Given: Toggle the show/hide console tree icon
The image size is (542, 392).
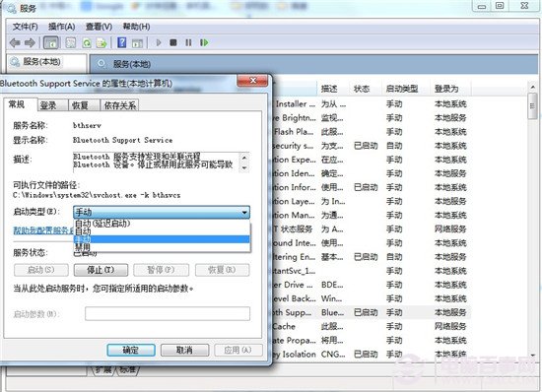Looking at the screenshot, I should click(x=51, y=42).
